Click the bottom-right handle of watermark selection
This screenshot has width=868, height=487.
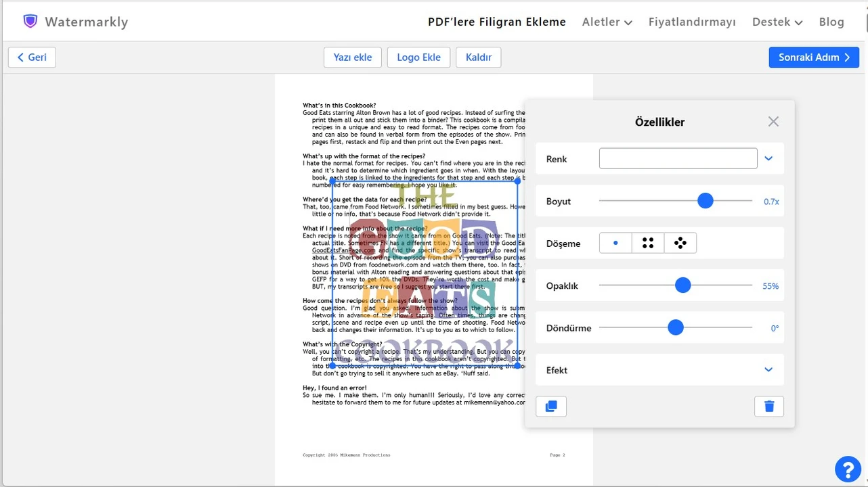point(518,365)
